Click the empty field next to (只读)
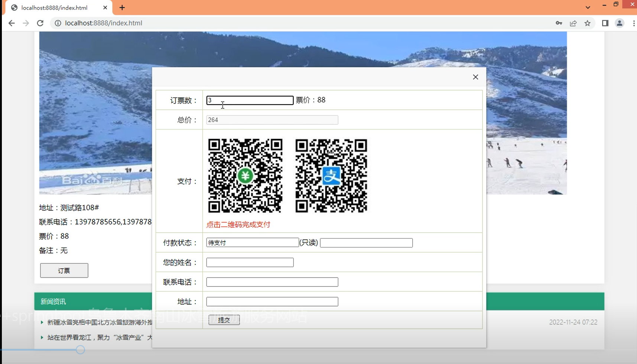Viewport: 637px width, 364px height. pyautogui.click(x=366, y=243)
